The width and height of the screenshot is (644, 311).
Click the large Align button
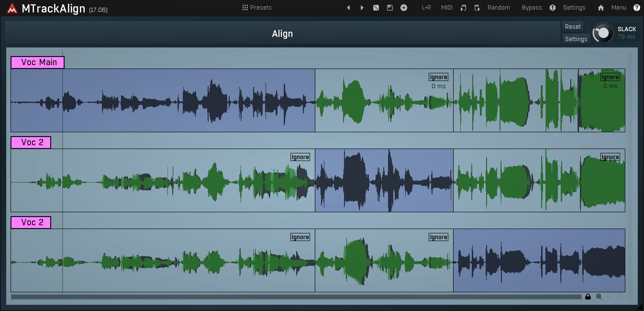click(x=282, y=34)
